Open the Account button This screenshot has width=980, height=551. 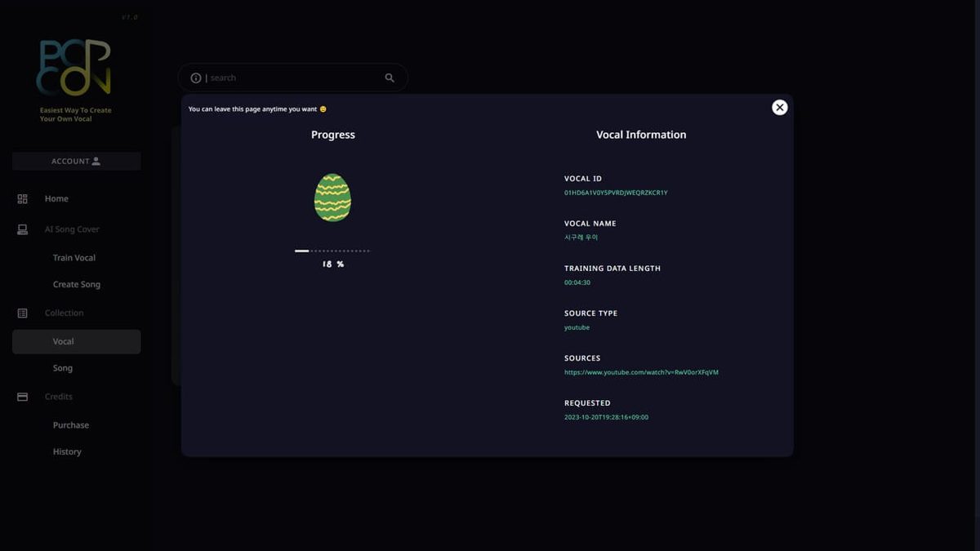(77, 161)
